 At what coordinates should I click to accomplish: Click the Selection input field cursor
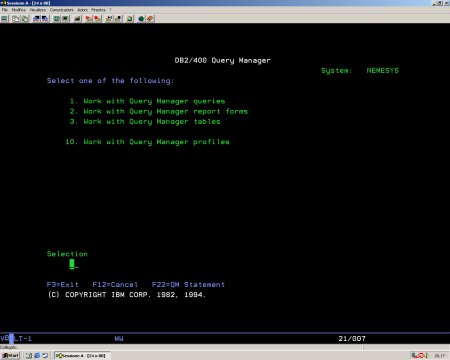(x=72, y=264)
